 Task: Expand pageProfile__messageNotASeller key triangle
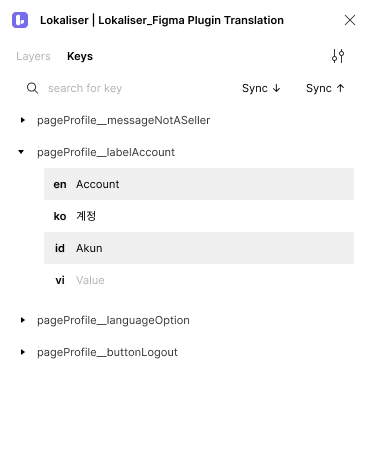[22, 120]
